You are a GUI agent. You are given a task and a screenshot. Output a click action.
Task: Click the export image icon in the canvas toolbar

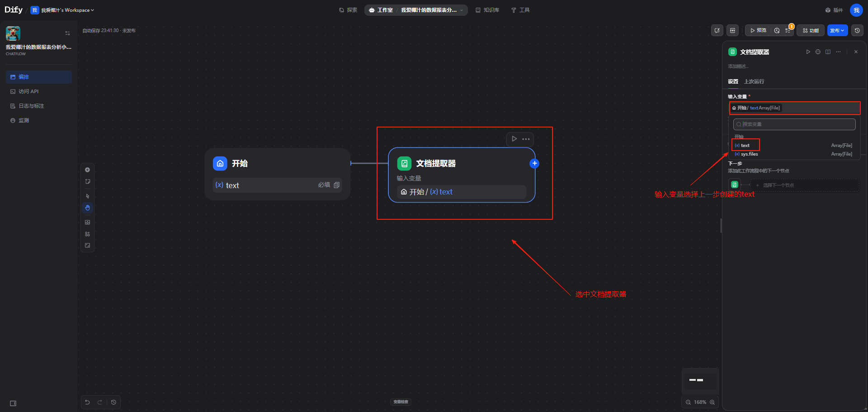(88, 223)
